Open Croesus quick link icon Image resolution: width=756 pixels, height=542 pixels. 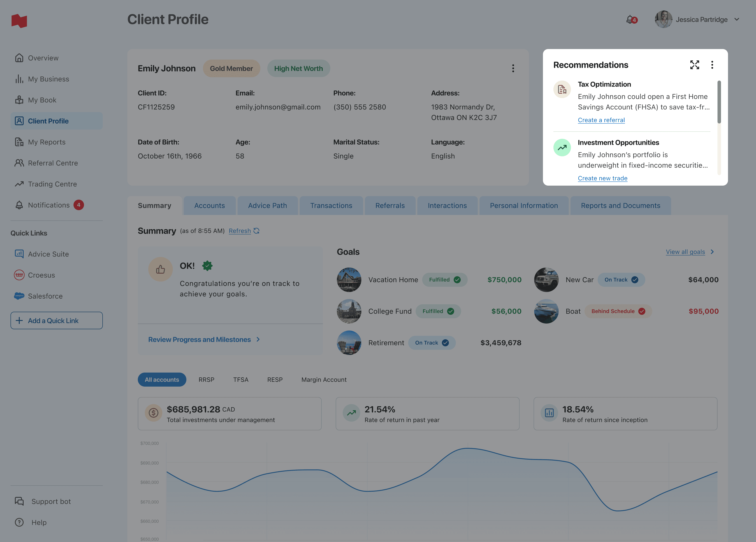tap(19, 275)
